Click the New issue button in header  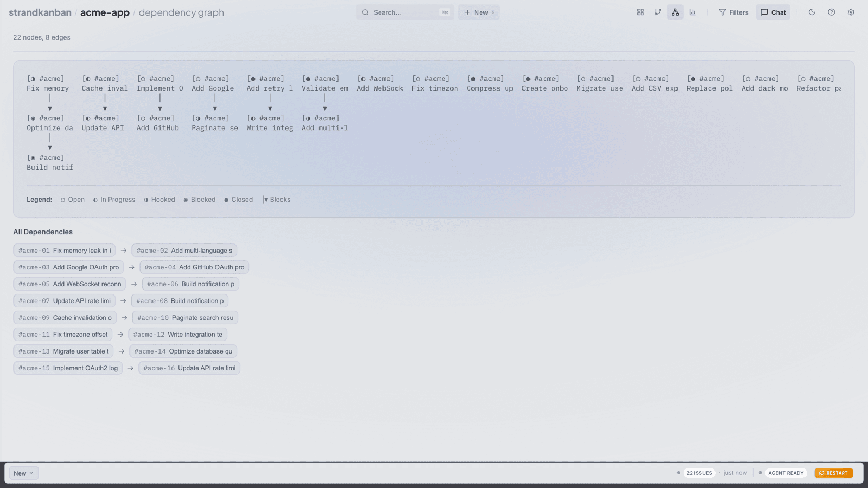pos(478,12)
